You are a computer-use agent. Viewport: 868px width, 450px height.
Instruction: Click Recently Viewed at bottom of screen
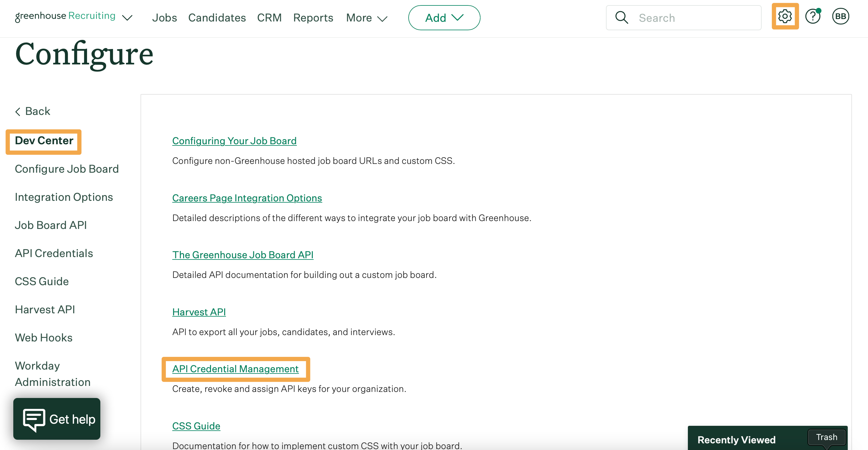(737, 439)
